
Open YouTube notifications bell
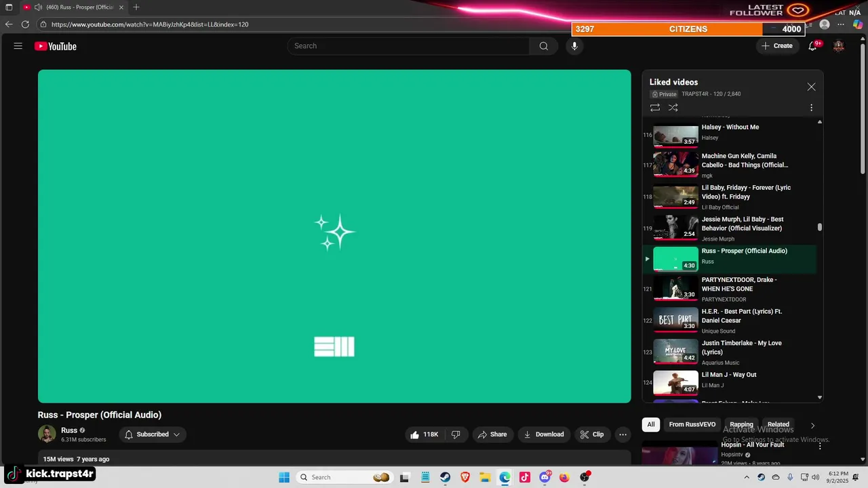click(812, 46)
